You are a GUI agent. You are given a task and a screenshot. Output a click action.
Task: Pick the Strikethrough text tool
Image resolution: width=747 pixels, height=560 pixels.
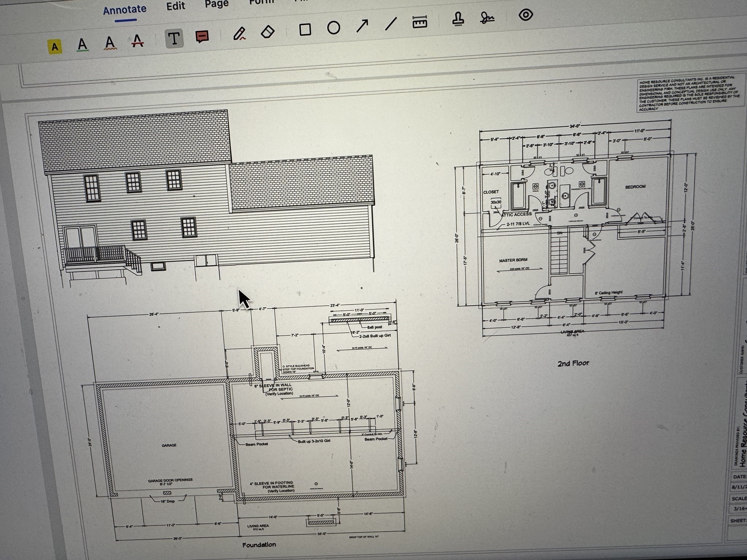click(138, 40)
